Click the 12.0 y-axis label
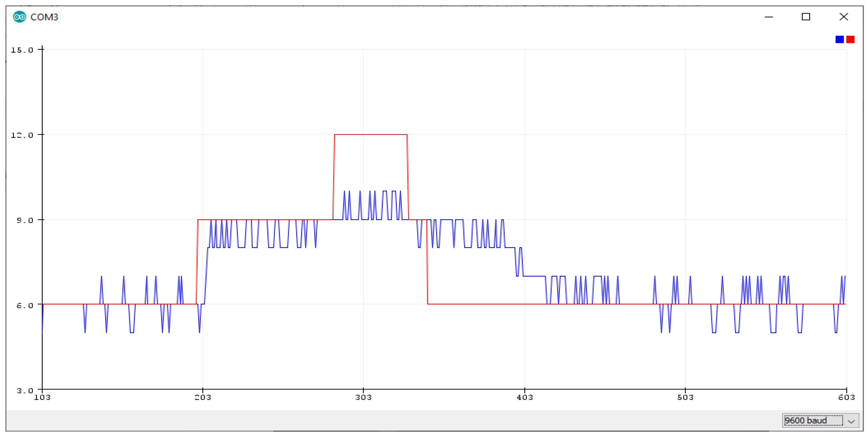This screenshot has width=868, height=436. [22, 135]
